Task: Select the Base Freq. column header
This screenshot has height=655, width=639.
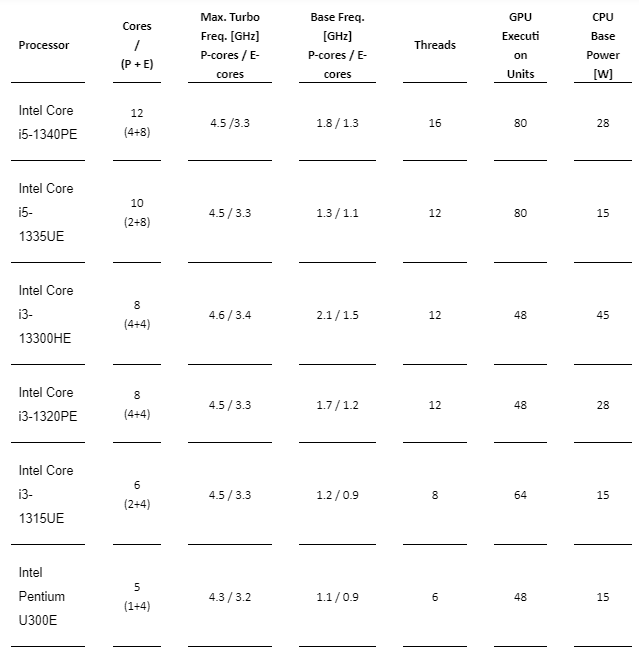Action: pos(337,46)
